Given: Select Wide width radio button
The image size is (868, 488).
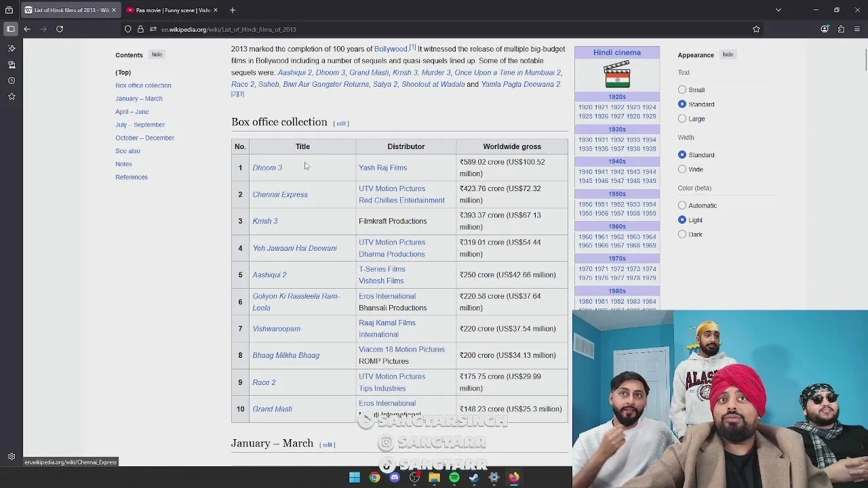Looking at the screenshot, I should pos(682,169).
